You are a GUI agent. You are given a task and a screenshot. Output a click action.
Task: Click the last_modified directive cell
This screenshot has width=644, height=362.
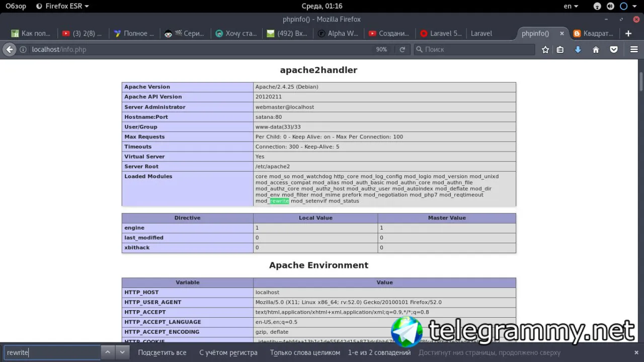pos(188,238)
